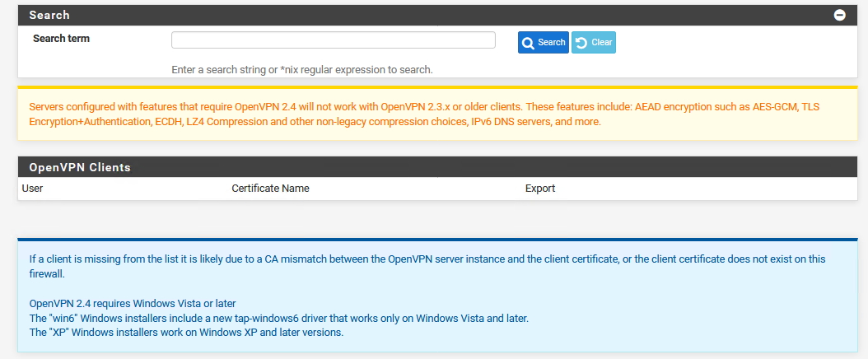
Task: Click the OpenVPN Clients panel heading
Action: [80, 167]
